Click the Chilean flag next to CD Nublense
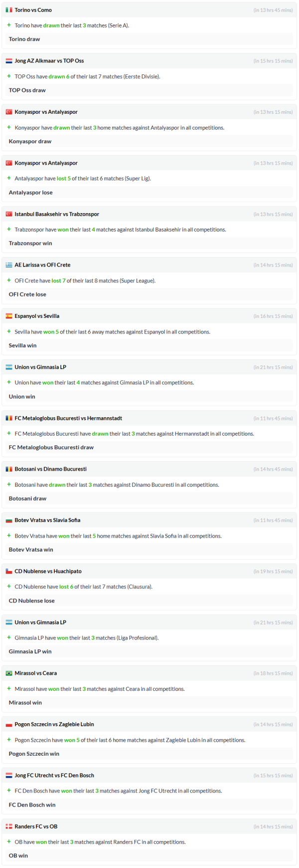 (x=9, y=572)
